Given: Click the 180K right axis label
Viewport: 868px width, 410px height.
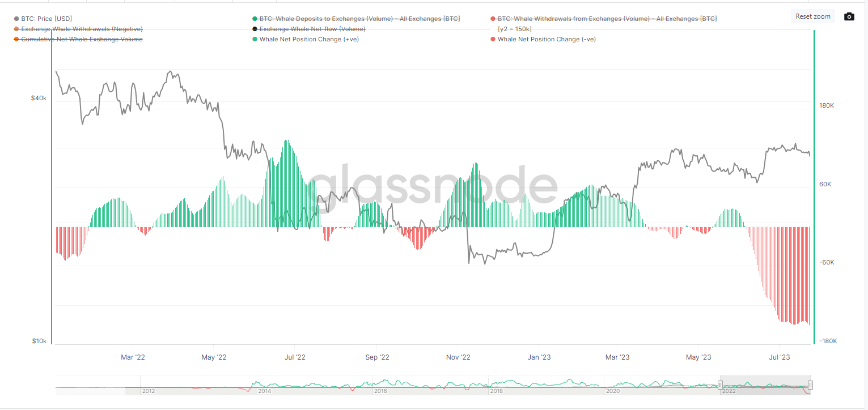Looking at the screenshot, I should (x=827, y=105).
